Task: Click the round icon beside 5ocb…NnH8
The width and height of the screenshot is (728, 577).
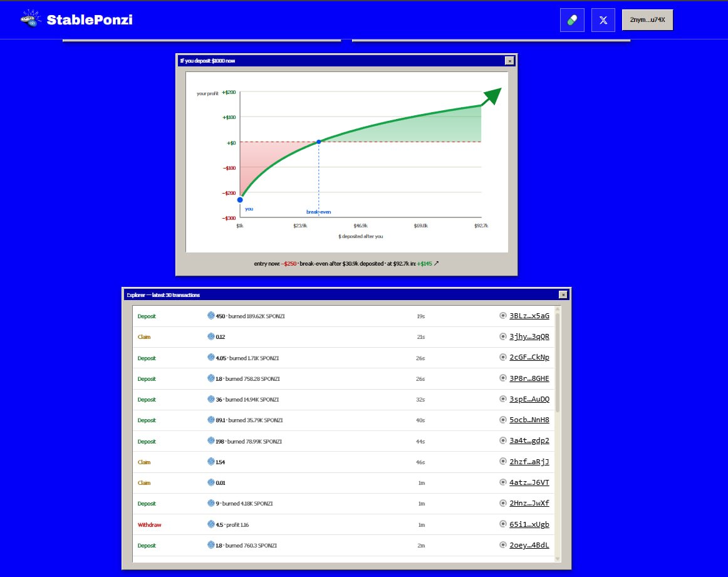Action: pyautogui.click(x=503, y=420)
